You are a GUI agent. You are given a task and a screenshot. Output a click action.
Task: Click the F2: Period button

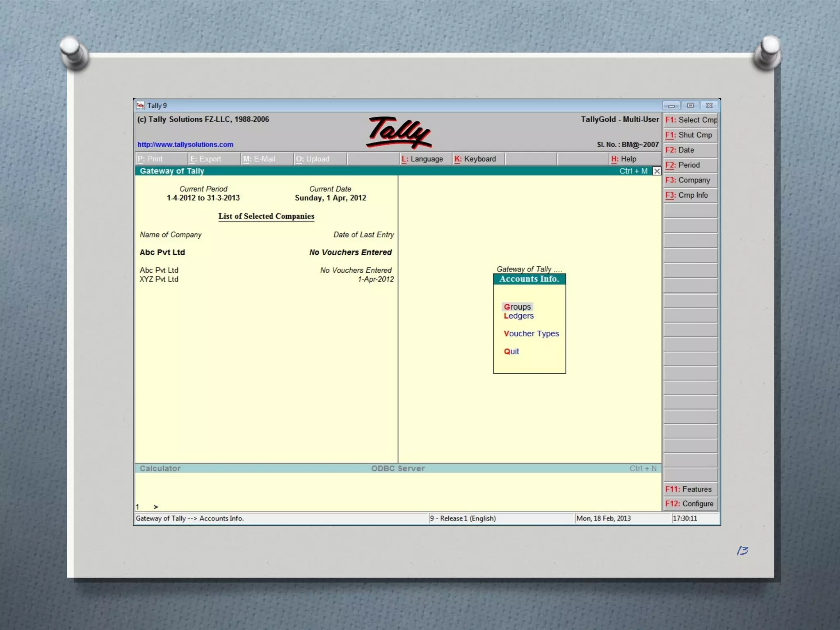690,165
